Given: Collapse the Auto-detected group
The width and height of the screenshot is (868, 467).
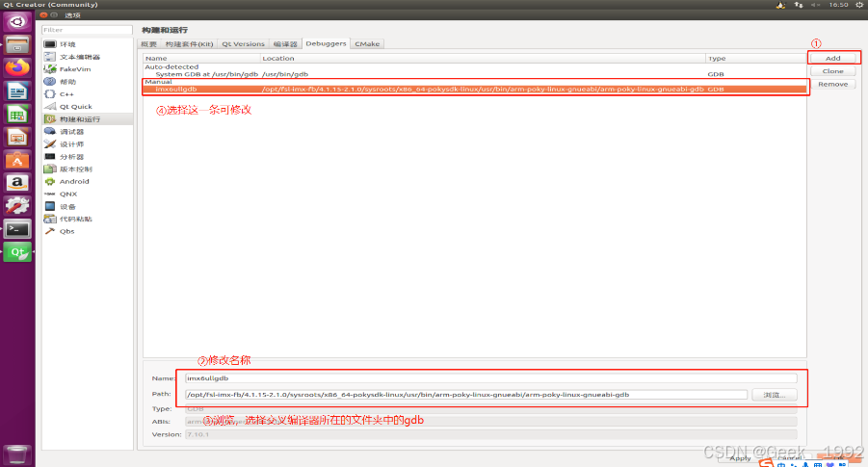Looking at the screenshot, I should 171,67.
